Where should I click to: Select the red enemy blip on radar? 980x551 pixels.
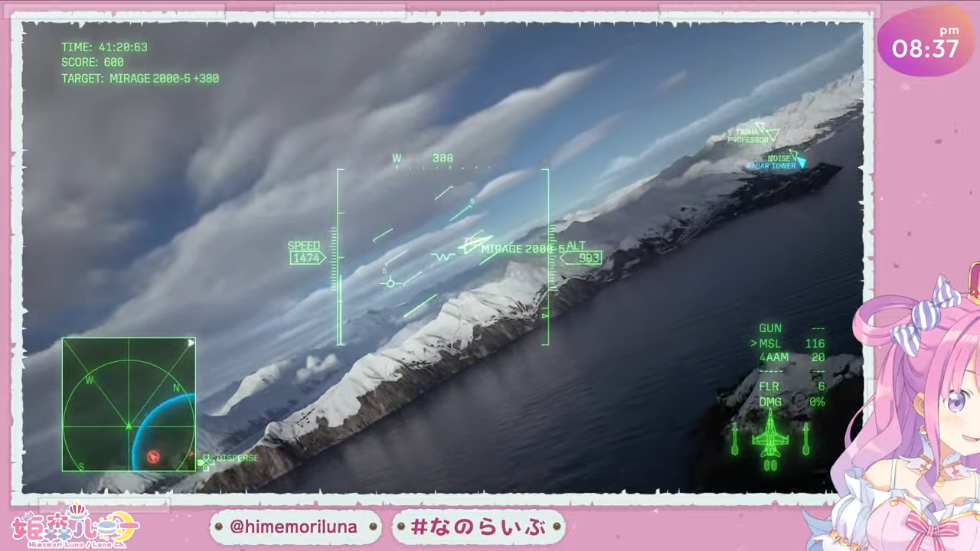tap(153, 456)
